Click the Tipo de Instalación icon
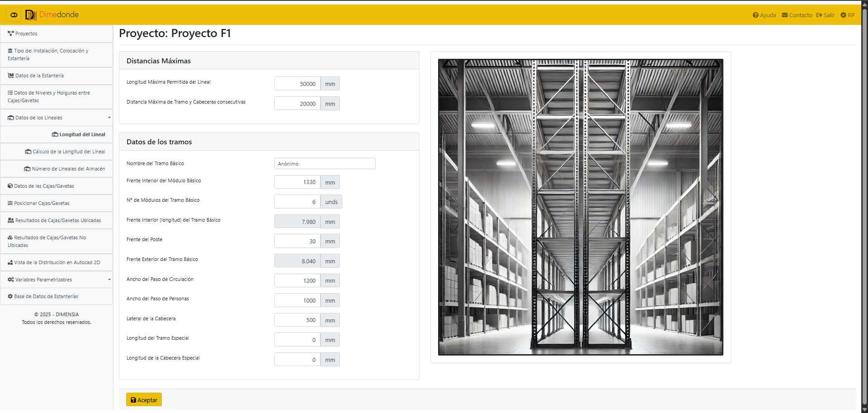Image resolution: width=868 pixels, height=413 pixels. coord(10,51)
